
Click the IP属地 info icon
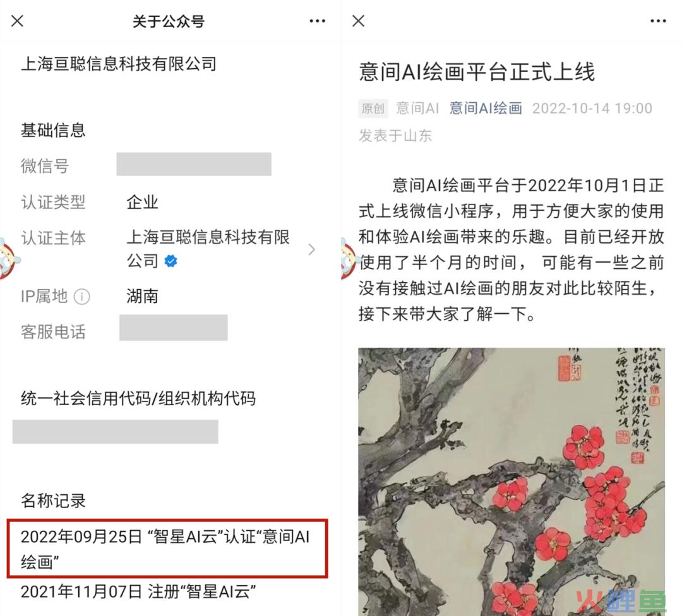tap(81, 297)
